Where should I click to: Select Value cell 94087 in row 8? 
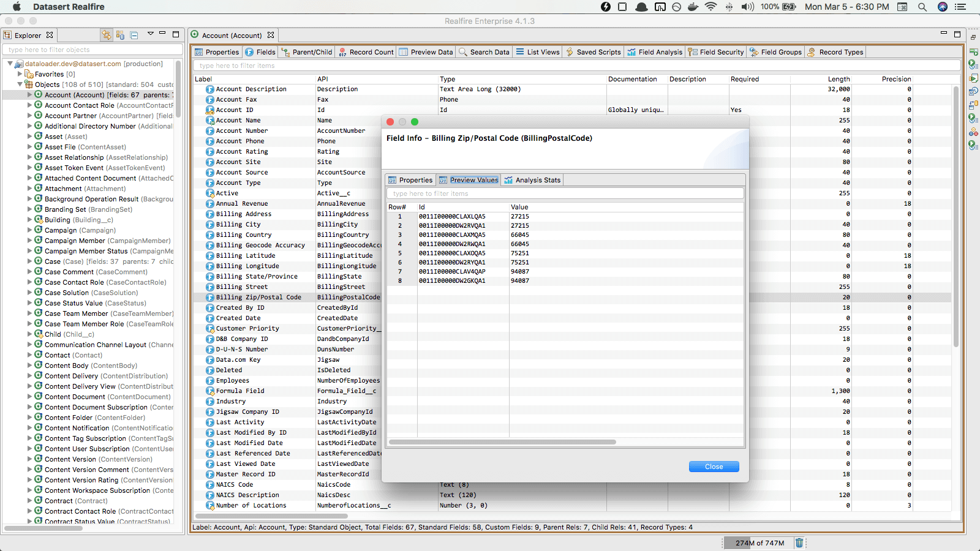pos(520,281)
